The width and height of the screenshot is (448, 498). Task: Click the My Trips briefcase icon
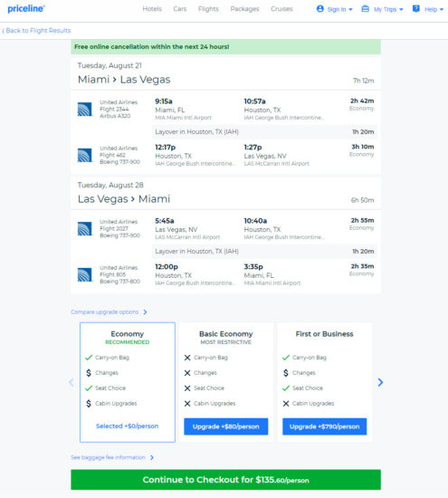365,9
